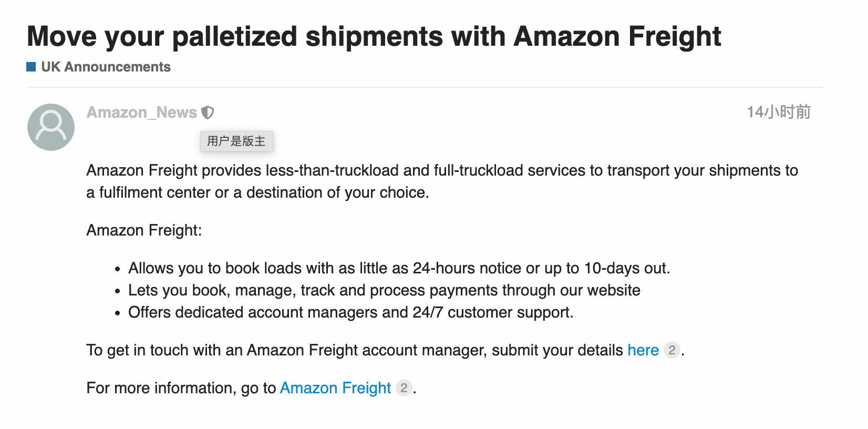Click the 用户是版主 tooltip label
The height and width of the screenshot is (429, 868).
[x=236, y=141]
